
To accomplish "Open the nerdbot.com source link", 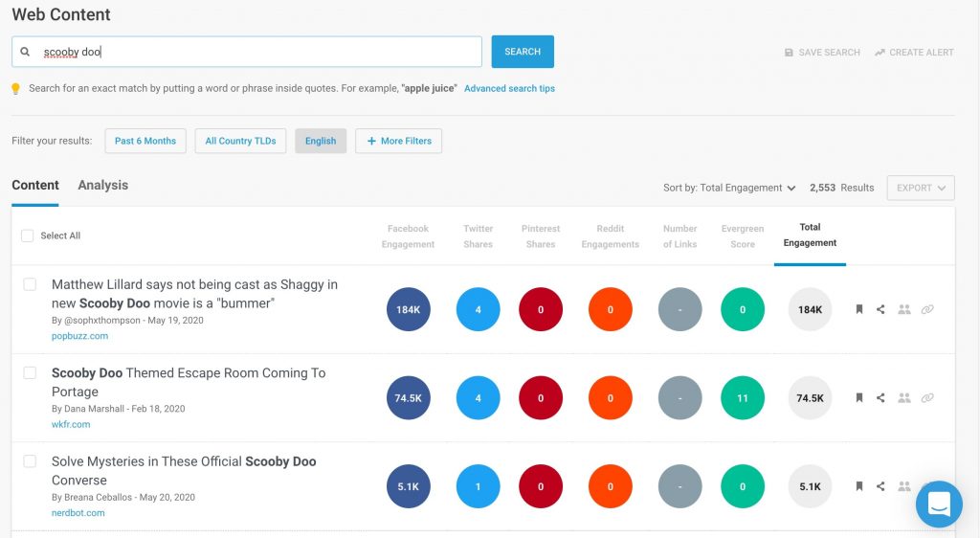I will point(78,513).
